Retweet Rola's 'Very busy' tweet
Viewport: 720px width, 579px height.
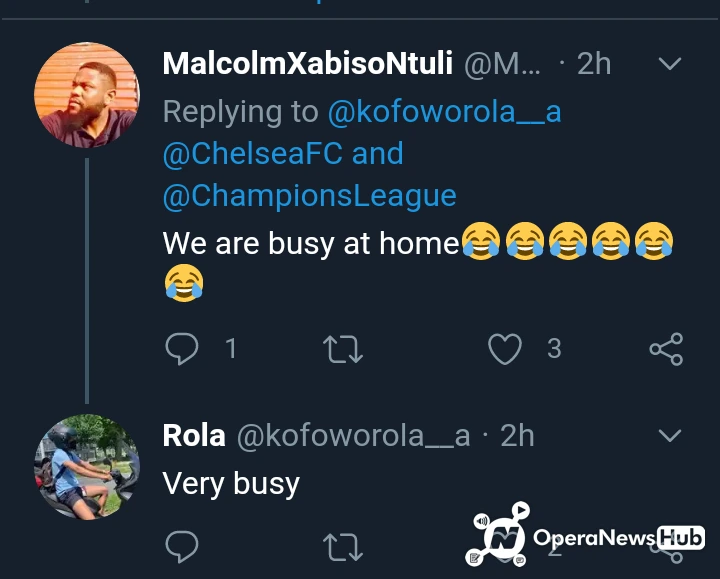(x=342, y=545)
